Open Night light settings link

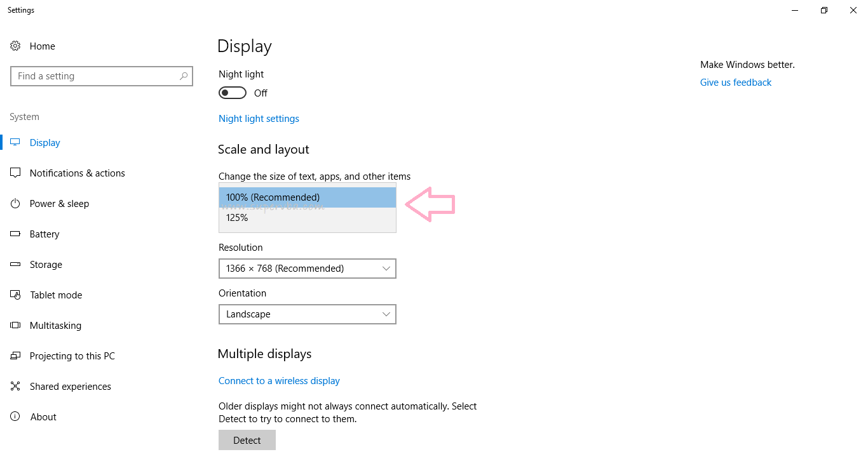[x=259, y=119]
